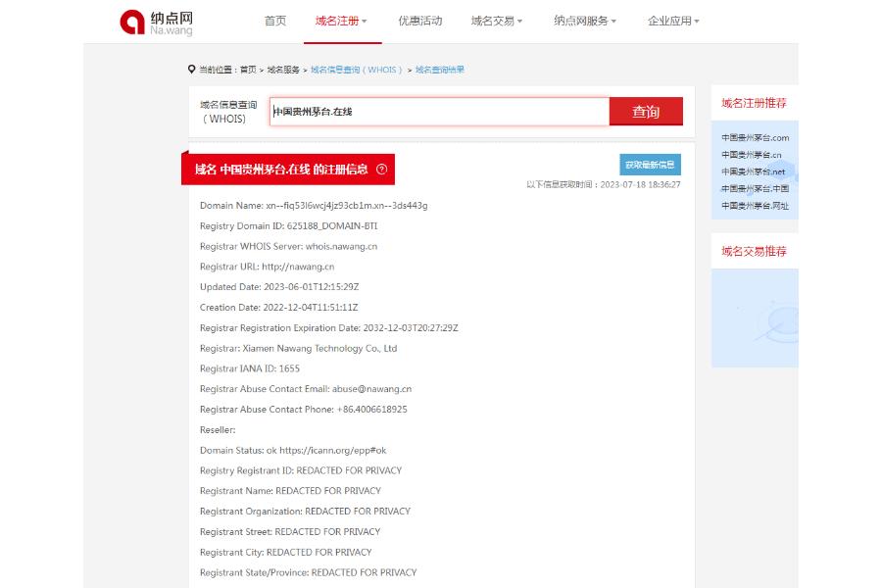Click Registrar WHOIS Server whois.nawang.cn line
This screenshot has width=882, height=588.
pos(288,246)
